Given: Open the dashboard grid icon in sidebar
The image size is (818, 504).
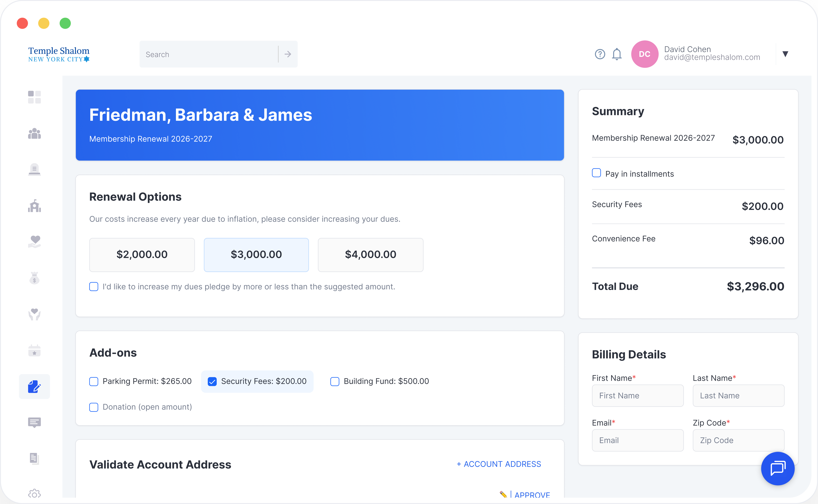Looking at the screenshot, I should click(34, 97).
